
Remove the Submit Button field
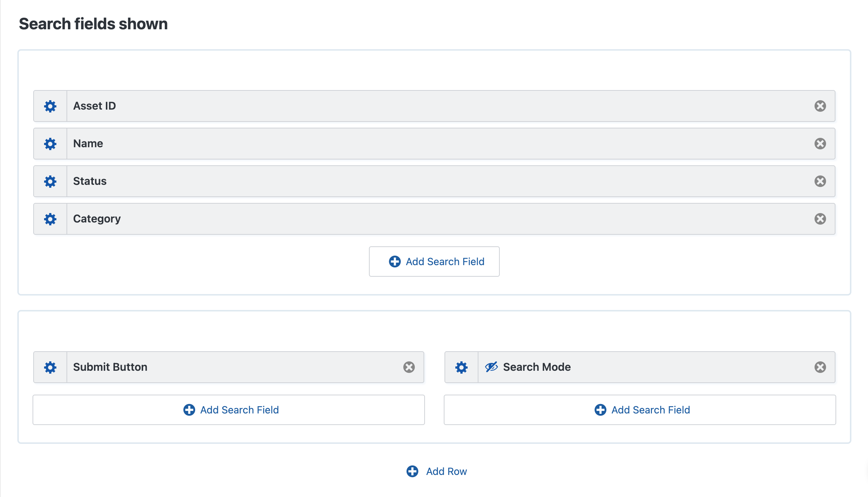coord(409,367)
